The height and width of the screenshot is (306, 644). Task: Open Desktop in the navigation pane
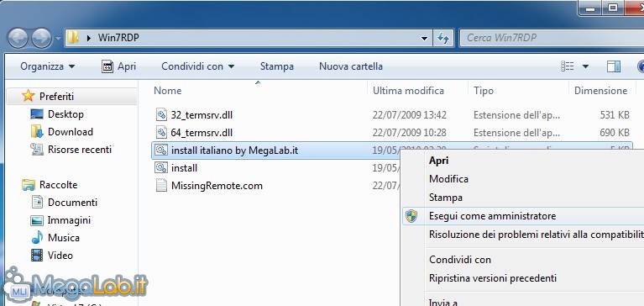tap(65, 114)
